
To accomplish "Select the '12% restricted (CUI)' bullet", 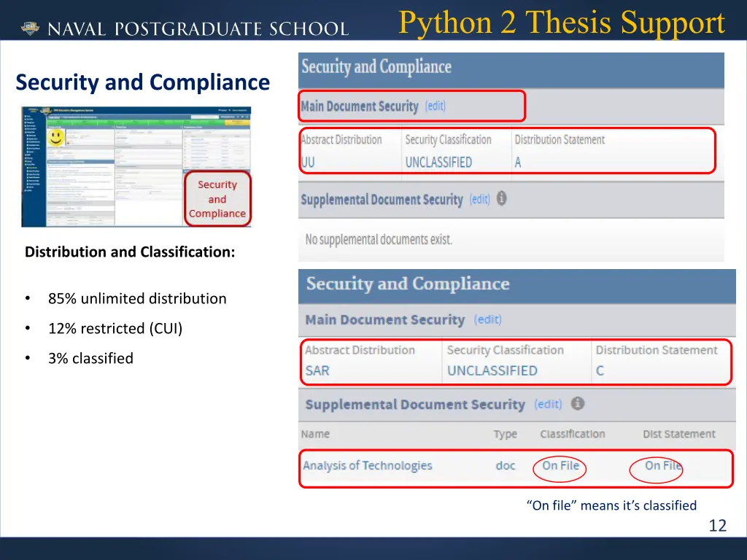I will click(x=115, y=329).
